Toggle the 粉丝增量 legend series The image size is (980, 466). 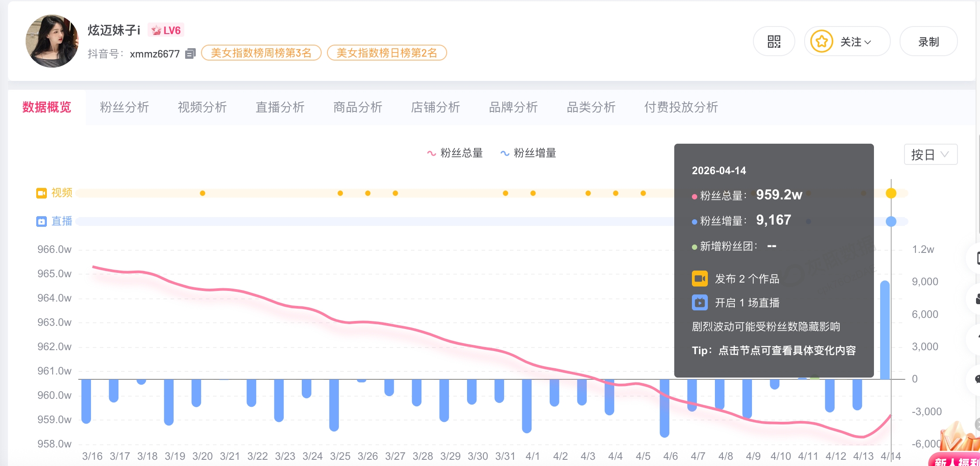coord(528,153)
